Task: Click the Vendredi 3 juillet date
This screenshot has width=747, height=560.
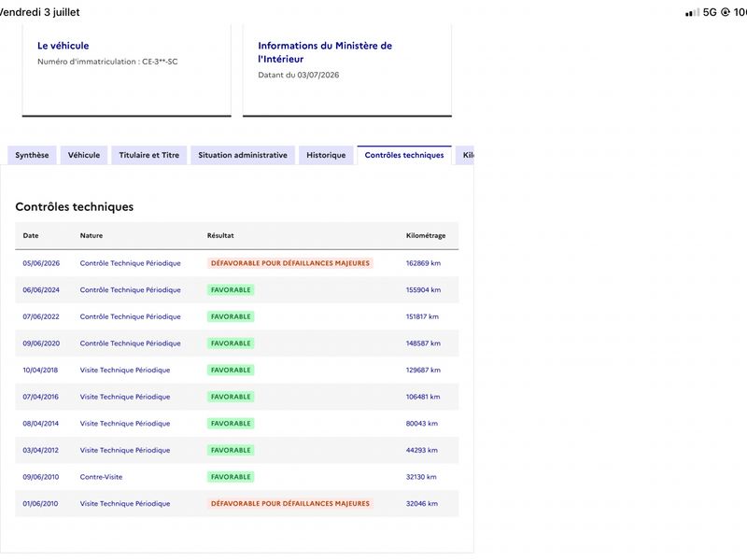Action: pos(40,12)
